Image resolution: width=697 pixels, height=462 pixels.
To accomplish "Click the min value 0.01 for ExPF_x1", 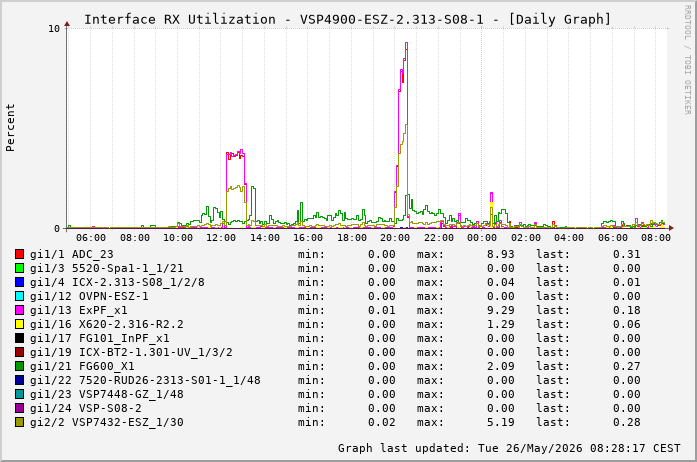I will tap(382, 310).
